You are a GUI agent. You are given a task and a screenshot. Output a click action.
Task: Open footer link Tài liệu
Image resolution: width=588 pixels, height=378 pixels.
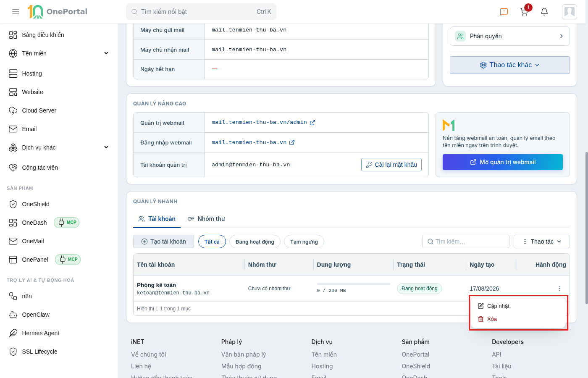pos(501,366)
